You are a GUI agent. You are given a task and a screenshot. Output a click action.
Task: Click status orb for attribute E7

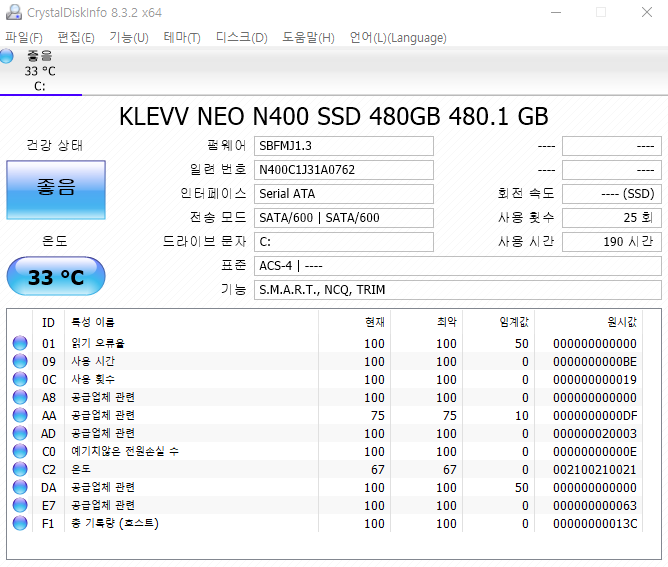click(x=20, y=505)
